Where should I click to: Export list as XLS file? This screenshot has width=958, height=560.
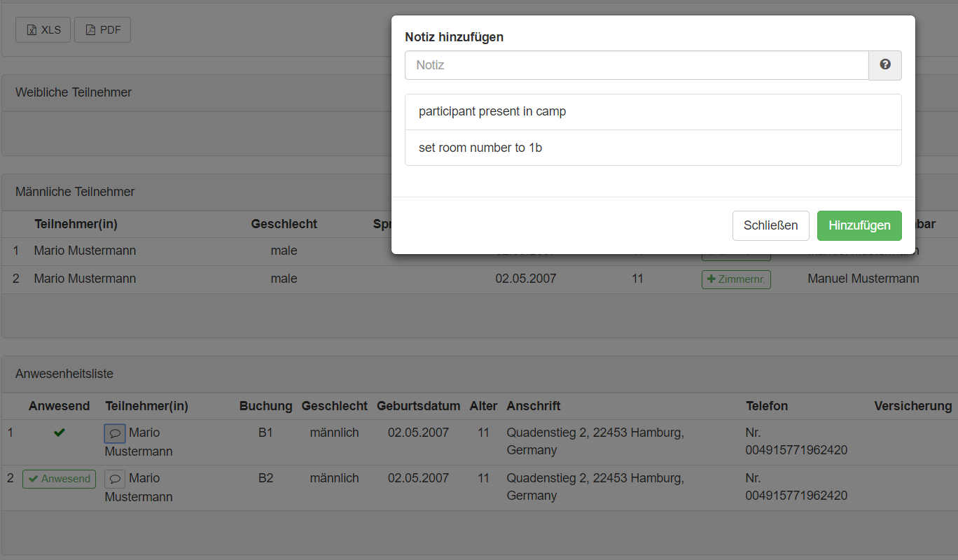tap(43, 30)
